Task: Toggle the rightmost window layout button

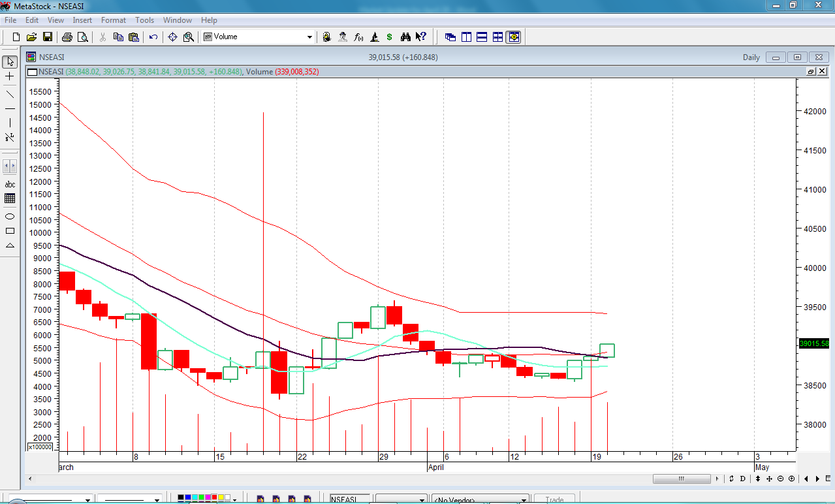Action: click(513, 37)
